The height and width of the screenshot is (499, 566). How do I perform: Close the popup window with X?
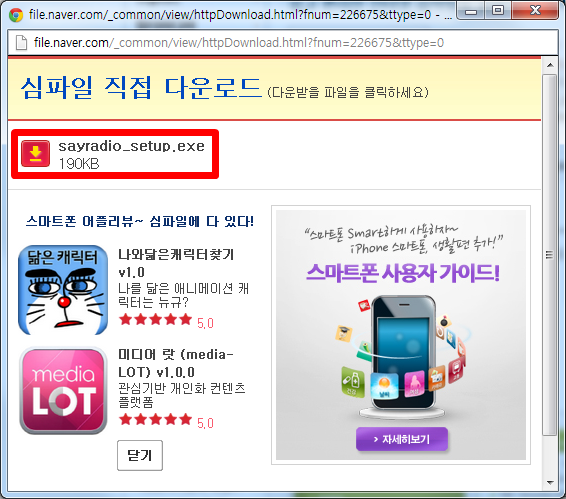535,11
